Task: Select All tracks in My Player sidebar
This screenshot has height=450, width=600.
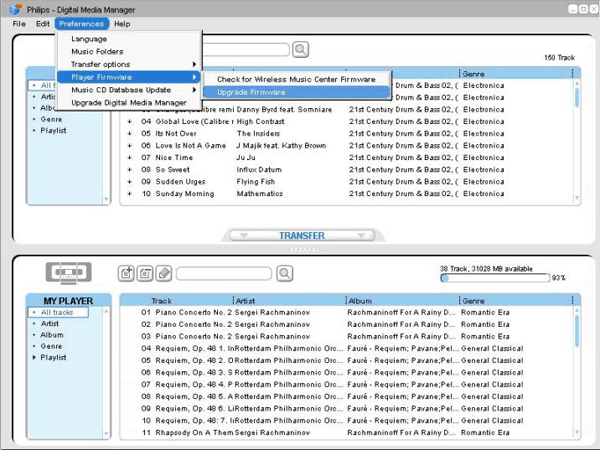Action: tap(57, 312)
